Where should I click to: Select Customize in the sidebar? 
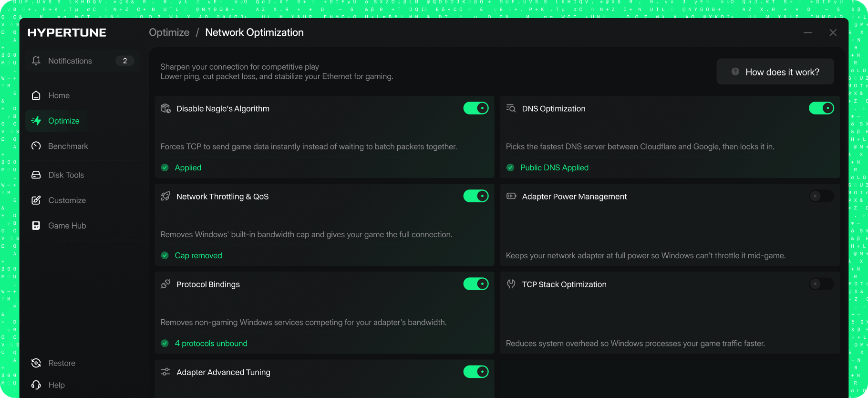tap(83, 200)
